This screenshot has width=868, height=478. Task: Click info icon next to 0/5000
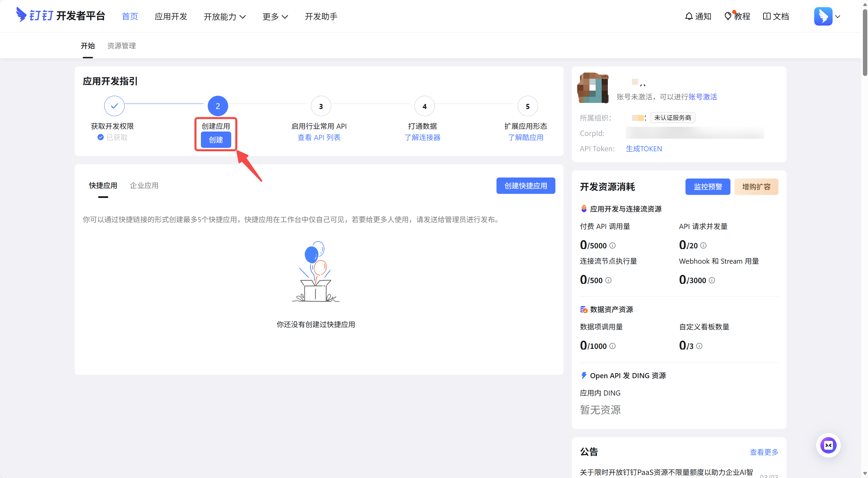coord(612,245)
